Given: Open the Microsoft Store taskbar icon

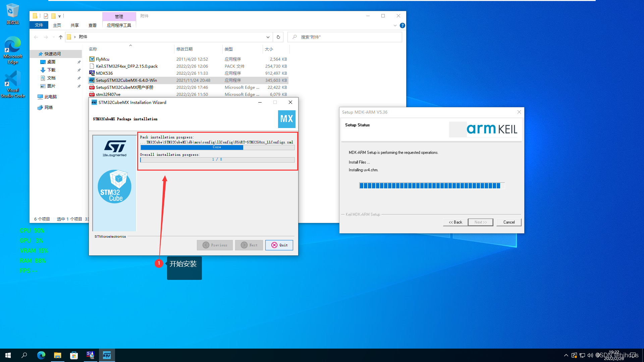Looking at the screenshot, I should [x=74, y=355].
